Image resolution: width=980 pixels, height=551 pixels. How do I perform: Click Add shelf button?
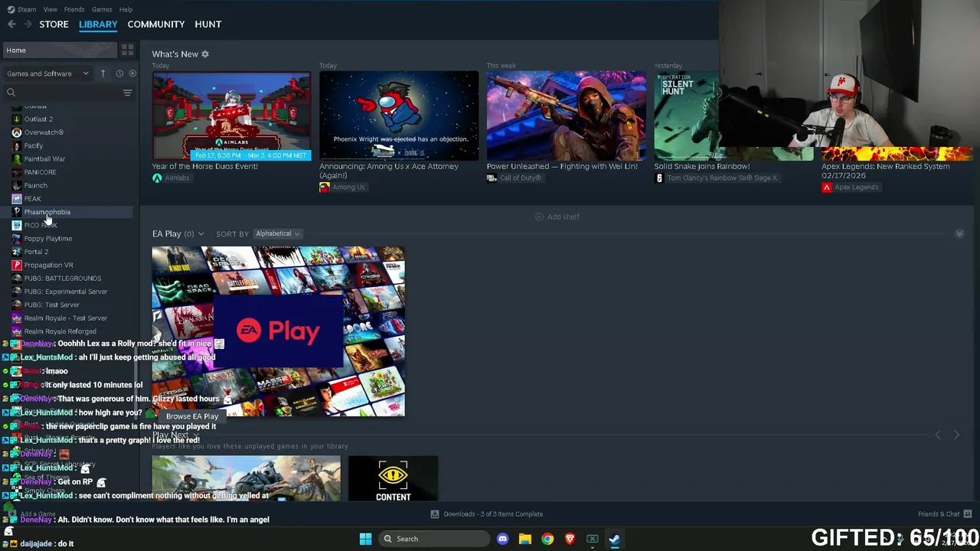(557, 217)
